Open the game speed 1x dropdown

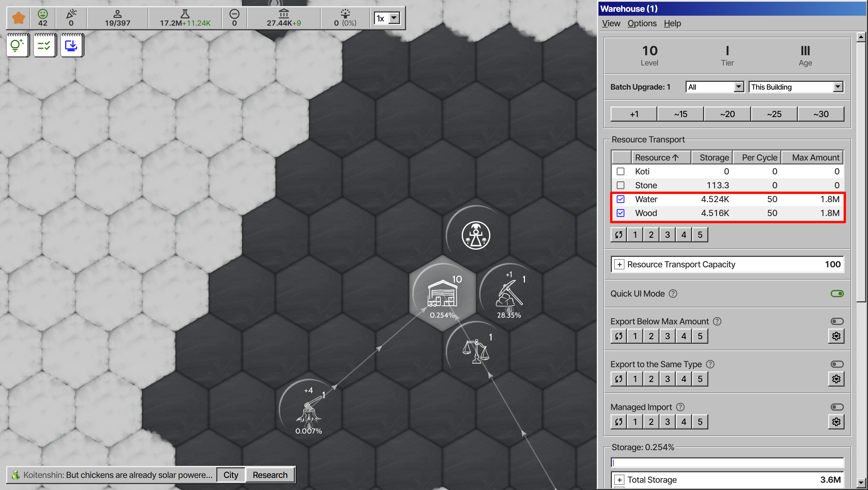(x=388, y=18)
